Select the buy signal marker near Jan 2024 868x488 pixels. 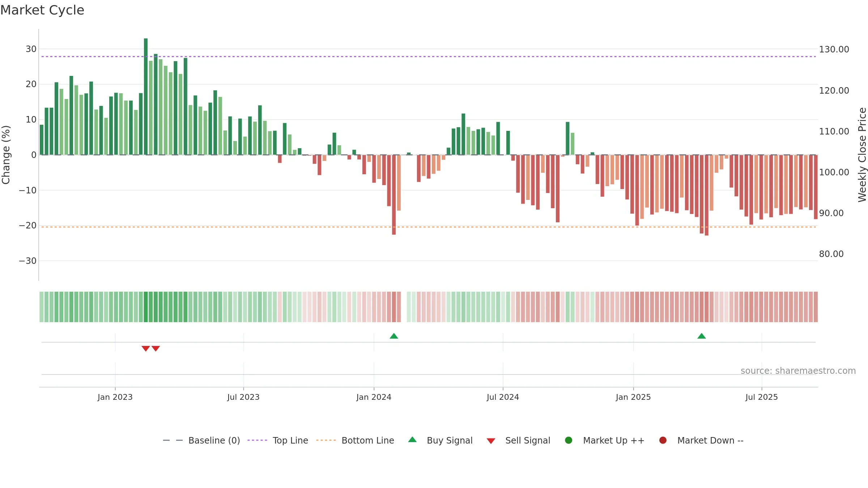pos(394,336)
